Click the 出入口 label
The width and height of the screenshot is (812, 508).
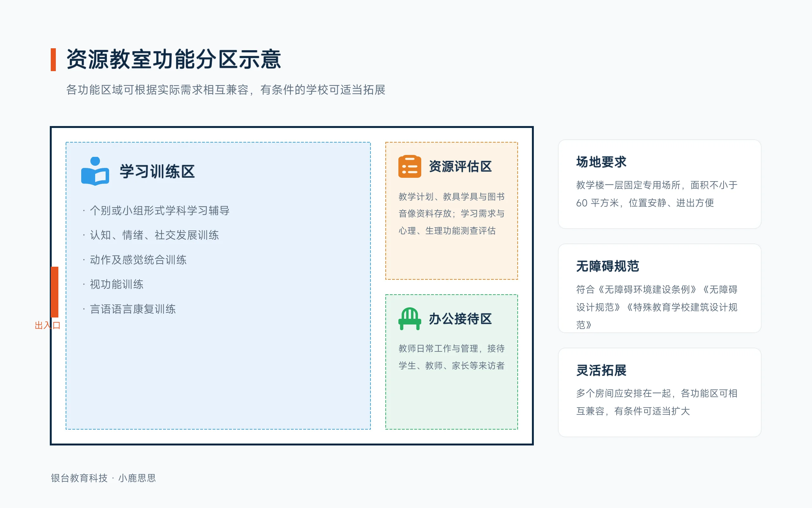(x=47, y=325)
